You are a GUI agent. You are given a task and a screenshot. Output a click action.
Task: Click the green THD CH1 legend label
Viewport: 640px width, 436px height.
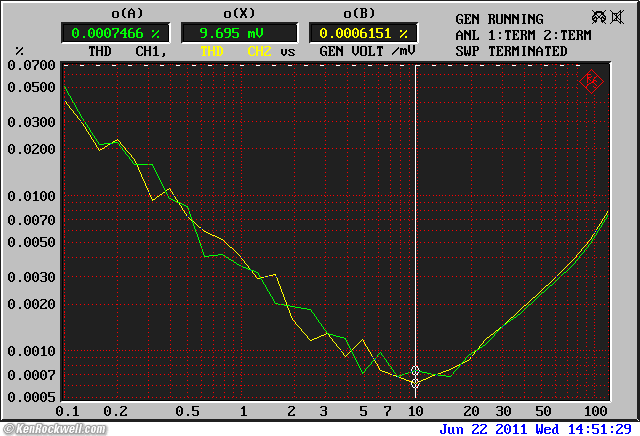(127, 51)
